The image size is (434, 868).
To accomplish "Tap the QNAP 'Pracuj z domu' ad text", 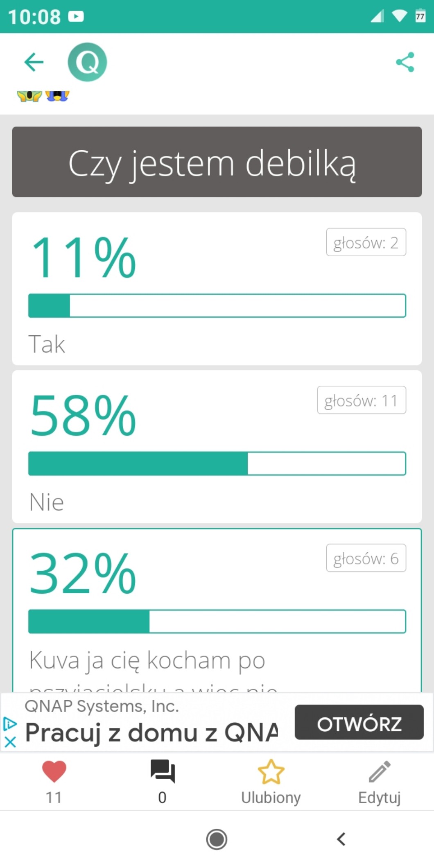I will [151, 732].
